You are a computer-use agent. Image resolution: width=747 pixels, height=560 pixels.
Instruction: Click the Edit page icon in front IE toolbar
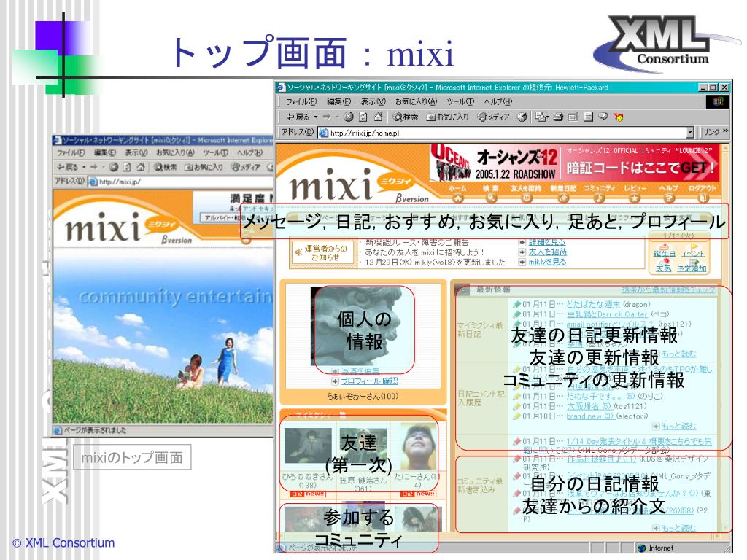point(573,117)
